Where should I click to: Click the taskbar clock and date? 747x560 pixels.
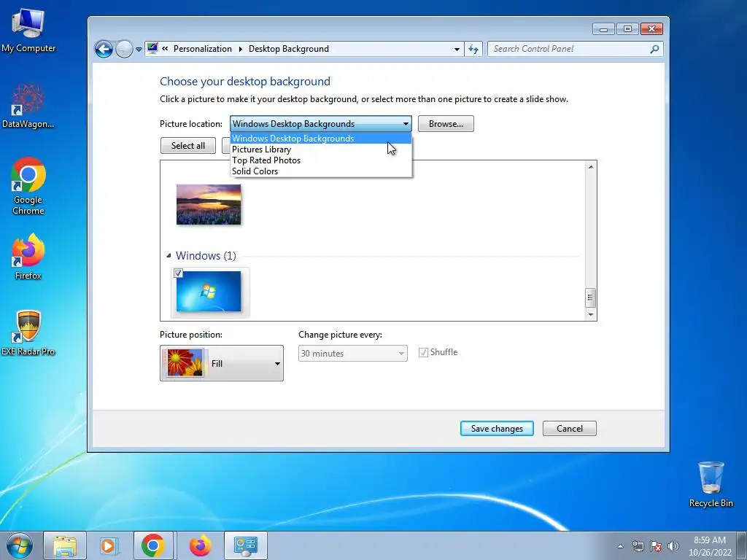710,546
